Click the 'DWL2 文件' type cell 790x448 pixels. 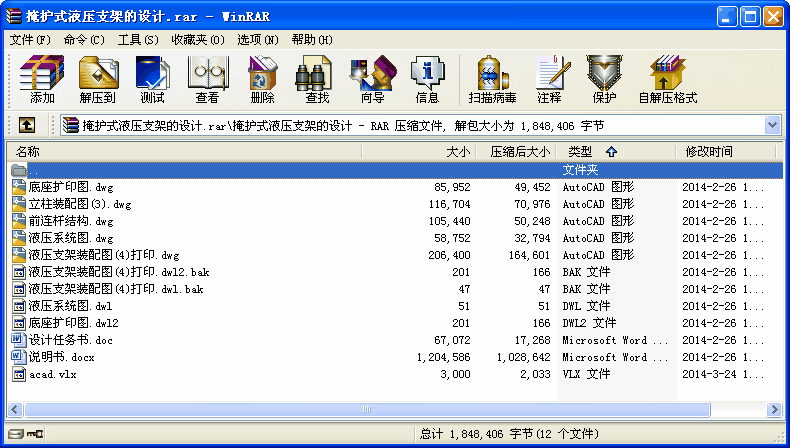click(589, 323)
